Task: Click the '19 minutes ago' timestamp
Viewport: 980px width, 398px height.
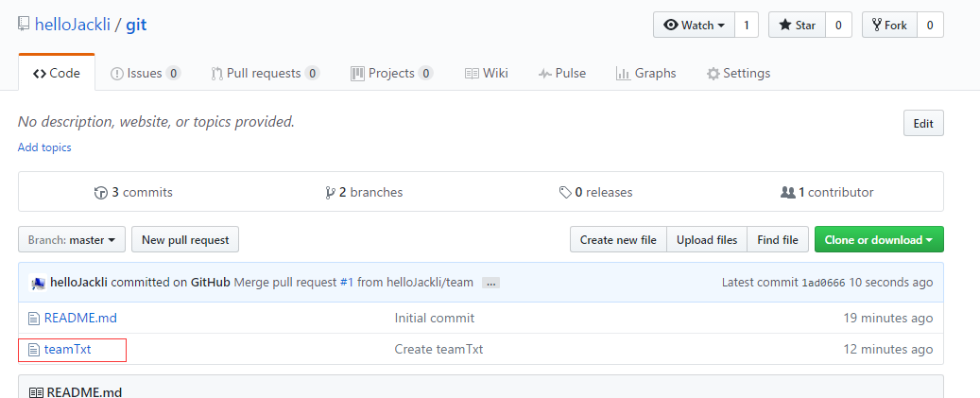Action: point(887,318)
